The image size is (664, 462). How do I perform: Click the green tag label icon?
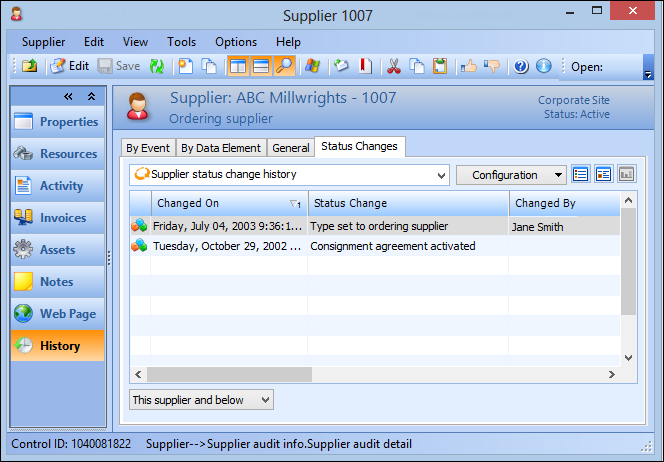341,66
